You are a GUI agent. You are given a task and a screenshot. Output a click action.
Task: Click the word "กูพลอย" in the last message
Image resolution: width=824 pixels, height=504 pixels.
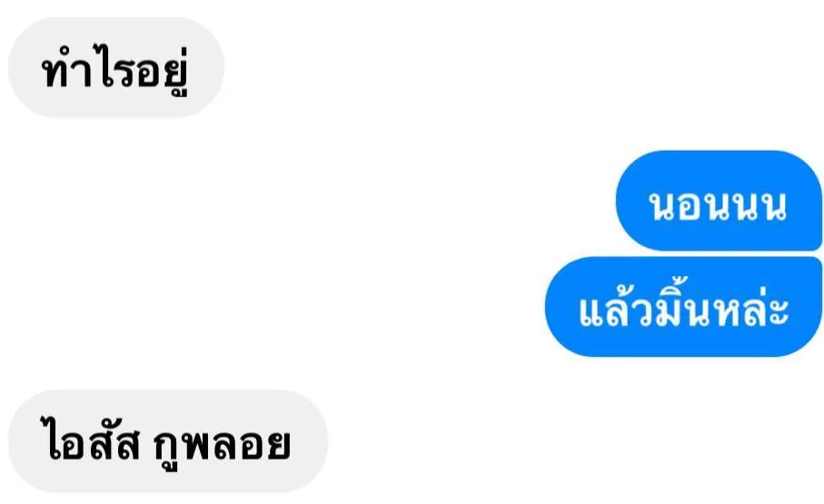pyautogui.click(x=222, y=445)
